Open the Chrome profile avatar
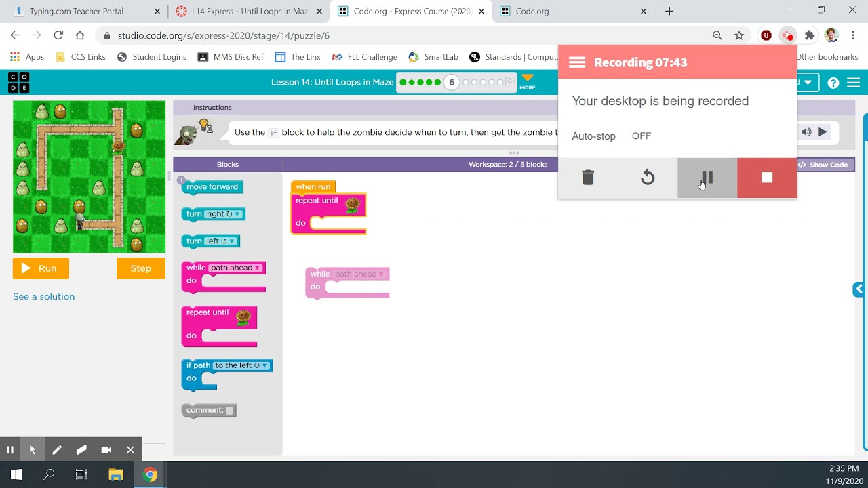Viewport: 868px width, 488px height. point(831,35)
